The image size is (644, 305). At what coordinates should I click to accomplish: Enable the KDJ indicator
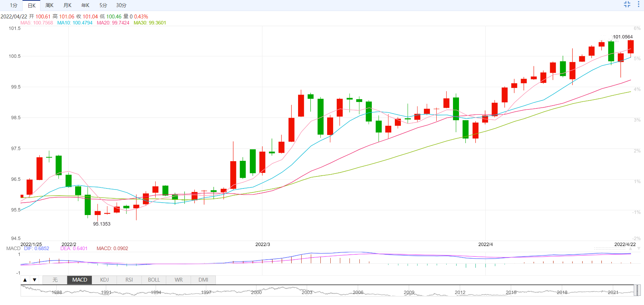pyautogui.click(x=104, y=280)
